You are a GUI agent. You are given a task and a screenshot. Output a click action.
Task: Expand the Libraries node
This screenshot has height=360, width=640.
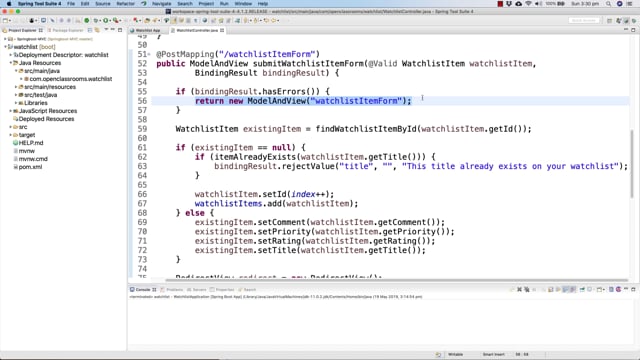click(x=16, y=103)
